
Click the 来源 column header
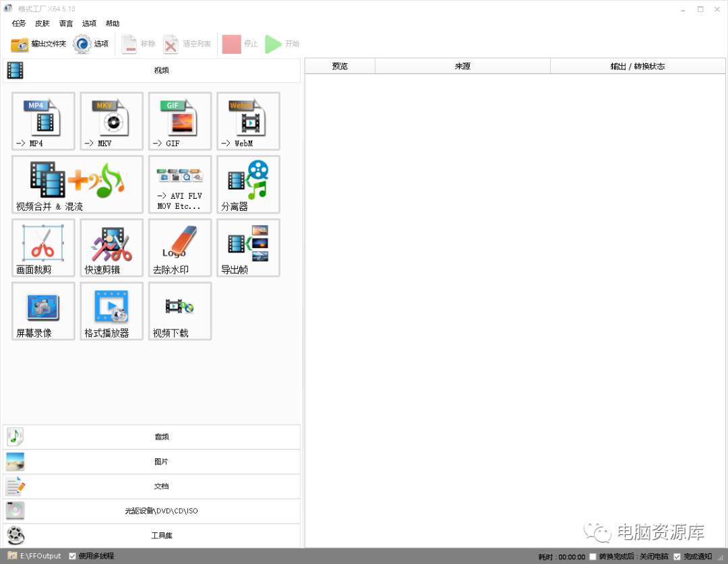[x=462, y=66]
